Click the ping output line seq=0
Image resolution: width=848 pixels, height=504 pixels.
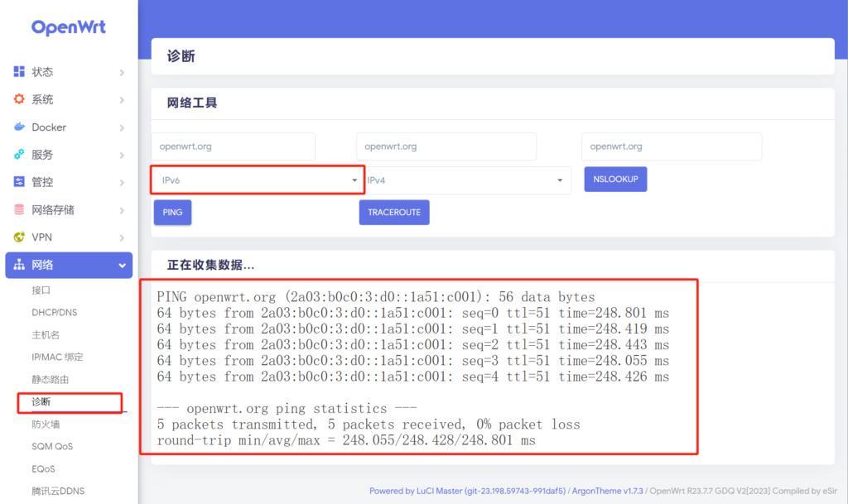coord(412,313)
